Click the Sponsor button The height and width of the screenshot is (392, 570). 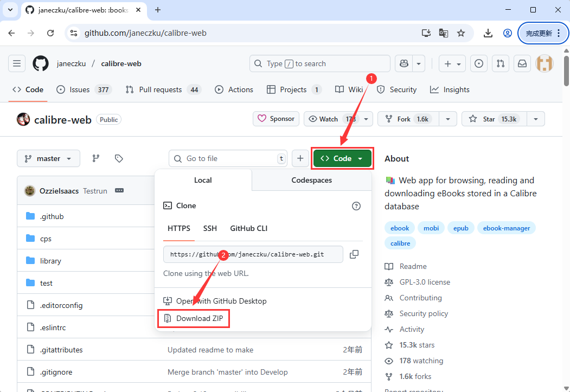click(276, 119)
